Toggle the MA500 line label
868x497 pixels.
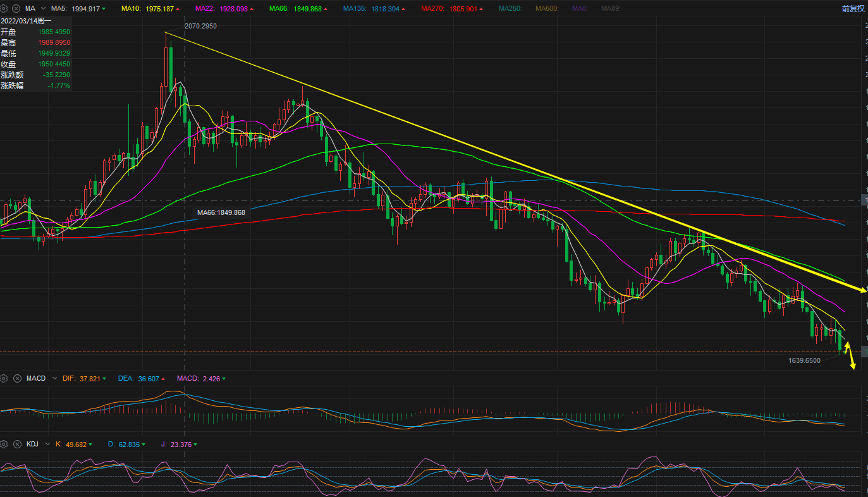[x=547, y=9]
